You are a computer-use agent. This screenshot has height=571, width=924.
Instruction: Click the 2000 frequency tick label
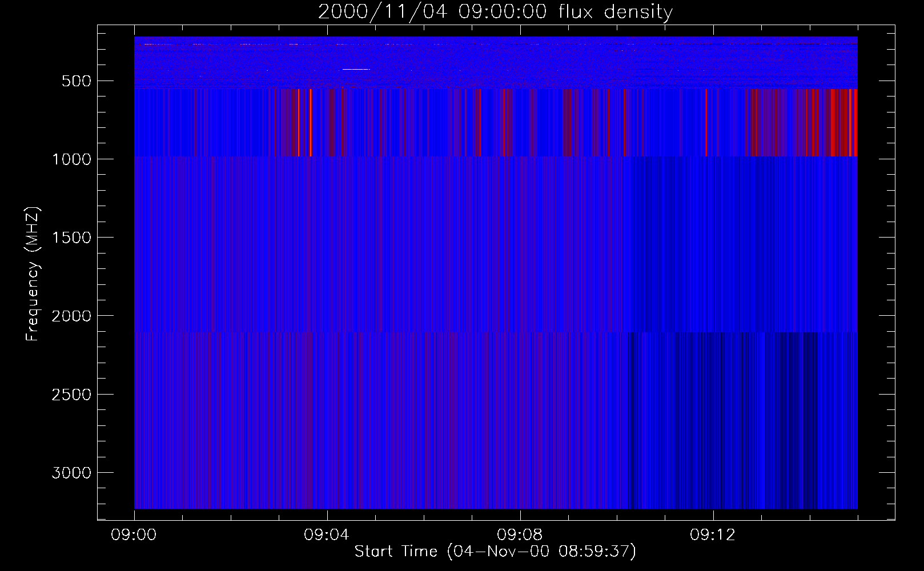(71, 316)
